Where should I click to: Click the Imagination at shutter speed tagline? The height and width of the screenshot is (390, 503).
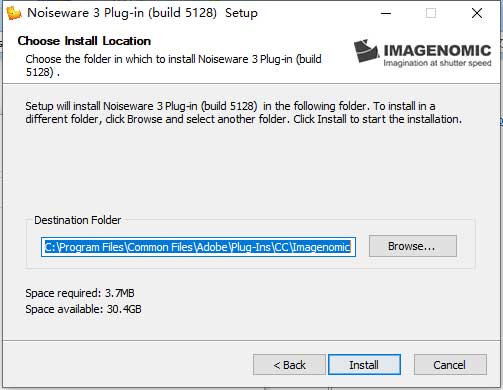click(437, 63)
